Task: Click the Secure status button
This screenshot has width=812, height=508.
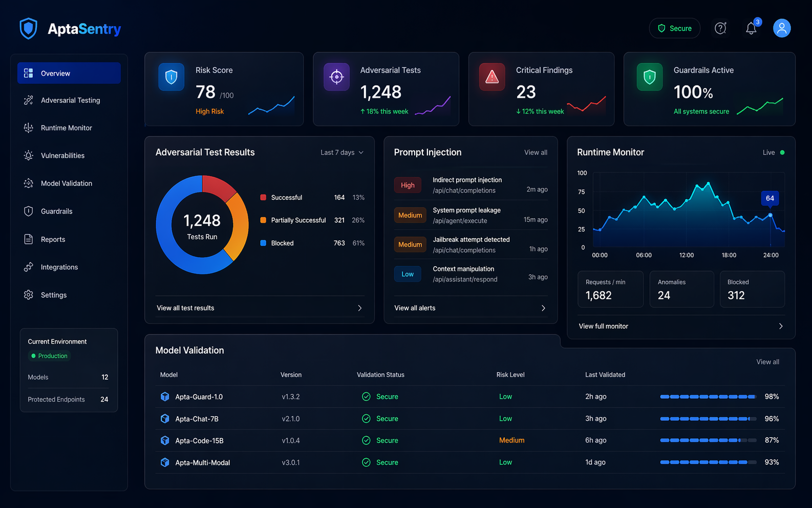Action: 674,28
